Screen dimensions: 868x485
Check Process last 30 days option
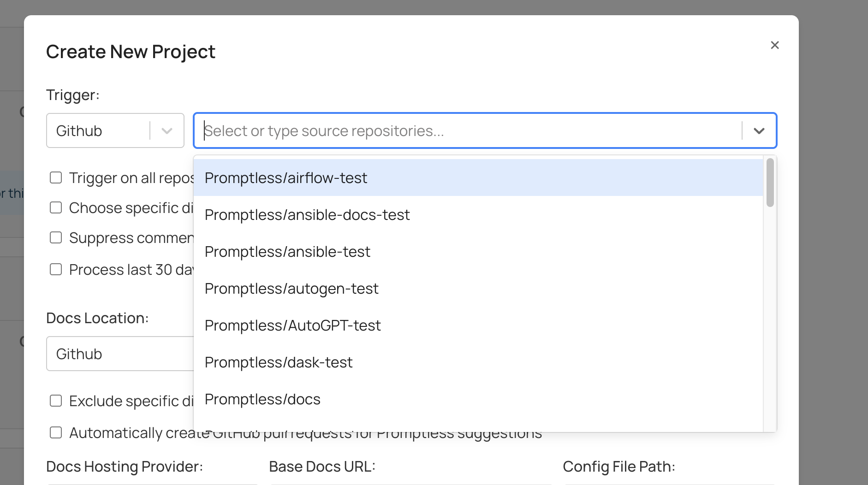click(56, 269)
